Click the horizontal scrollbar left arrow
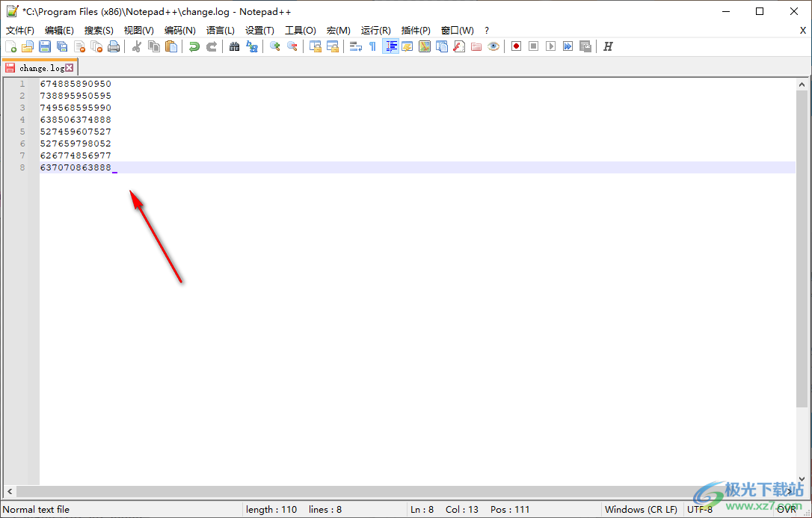The image size is (812, 518). tap(9, 492)
